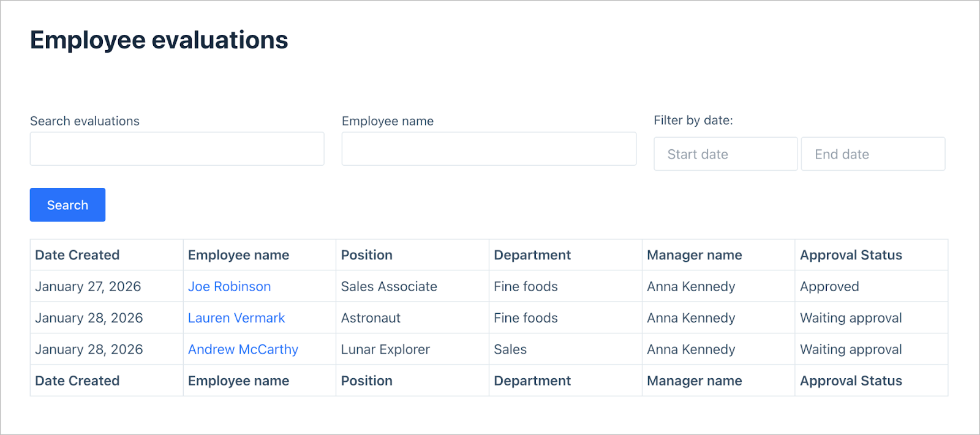This screenshot has height=435, width=980.
Task: Sort by the Position column header
Action: pyautogui.click(x=366, y=255)
